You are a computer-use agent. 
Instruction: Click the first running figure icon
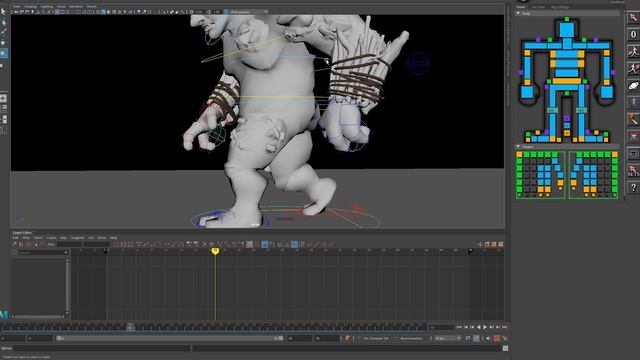click(633, 51)
